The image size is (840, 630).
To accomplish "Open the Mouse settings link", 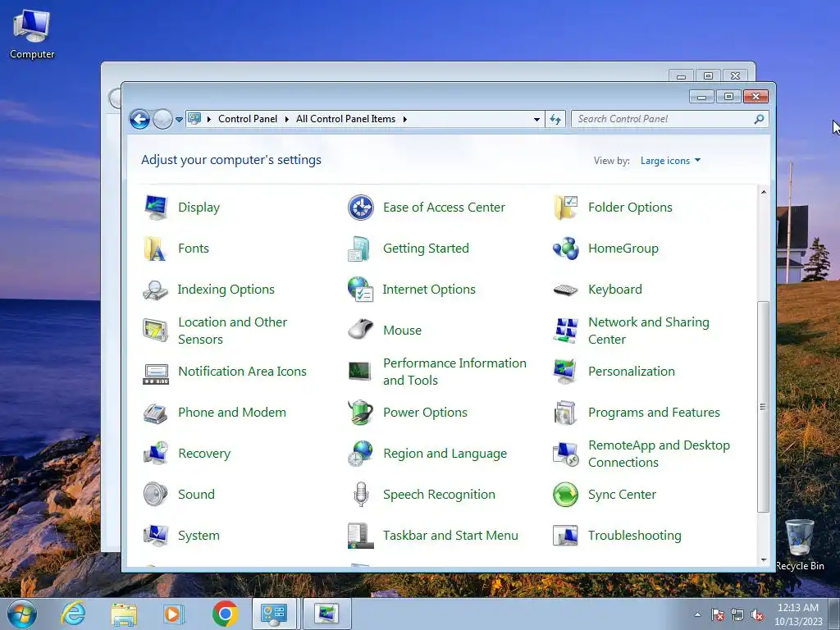I will [402, 331].
